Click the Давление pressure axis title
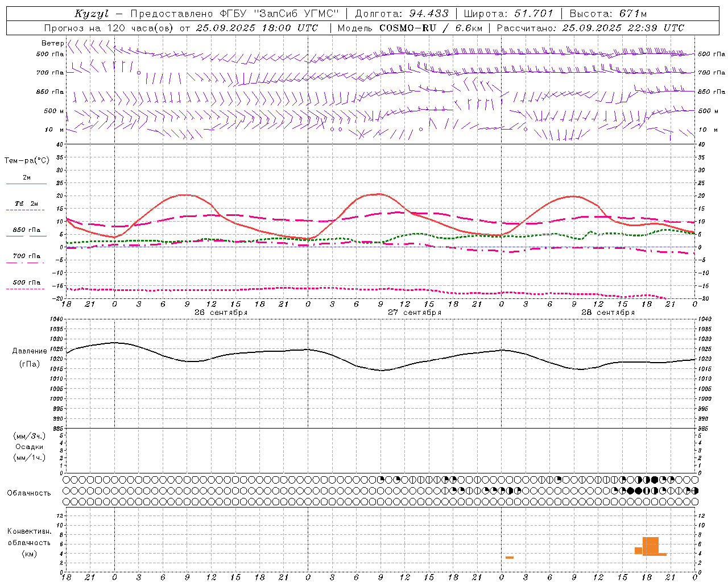 (x=30, y=351)
